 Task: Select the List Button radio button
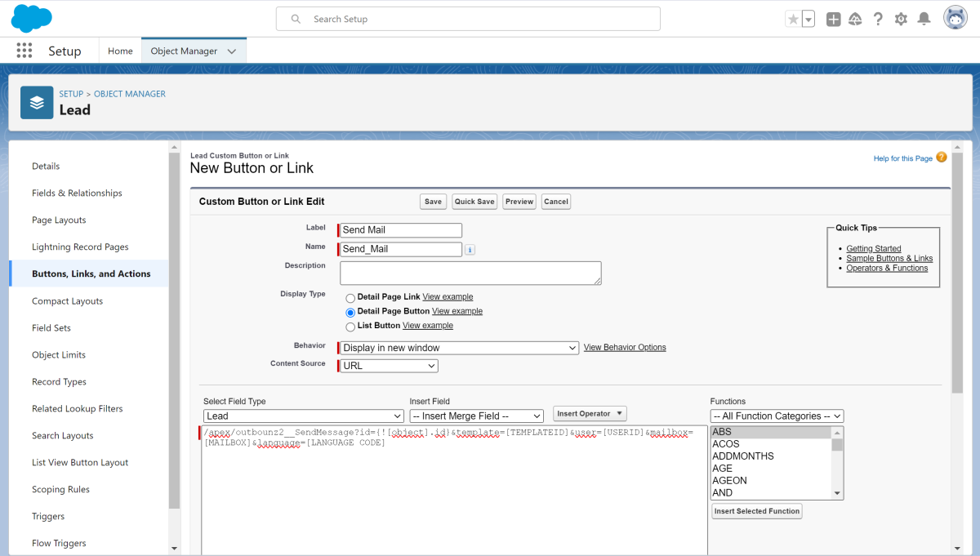[350, 327]
